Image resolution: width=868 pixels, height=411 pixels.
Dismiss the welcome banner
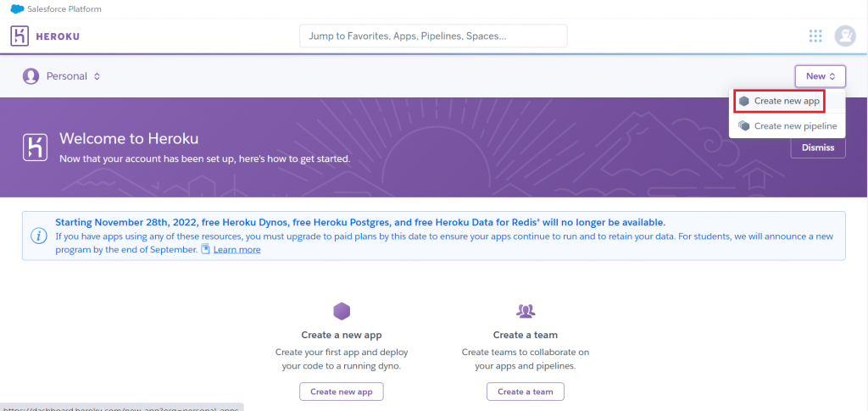[x=818, y=147]
